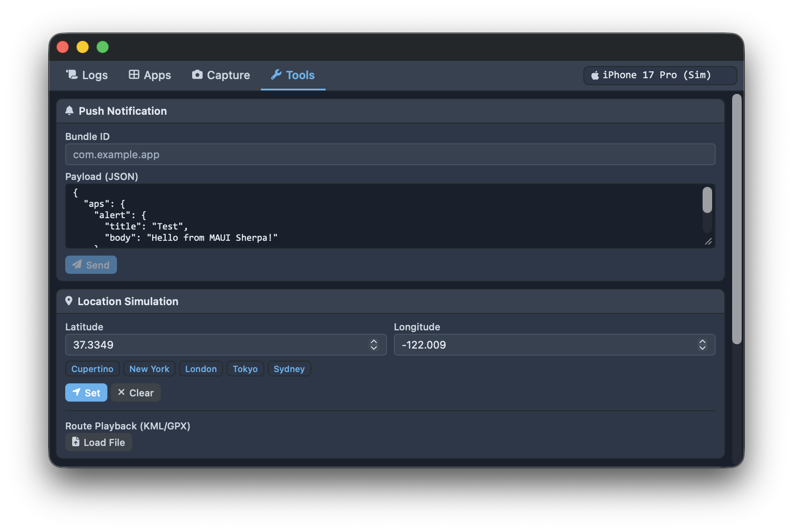Click the Bundle ID input field
Viewport: 793px width, 532px height.
(390, 154)
